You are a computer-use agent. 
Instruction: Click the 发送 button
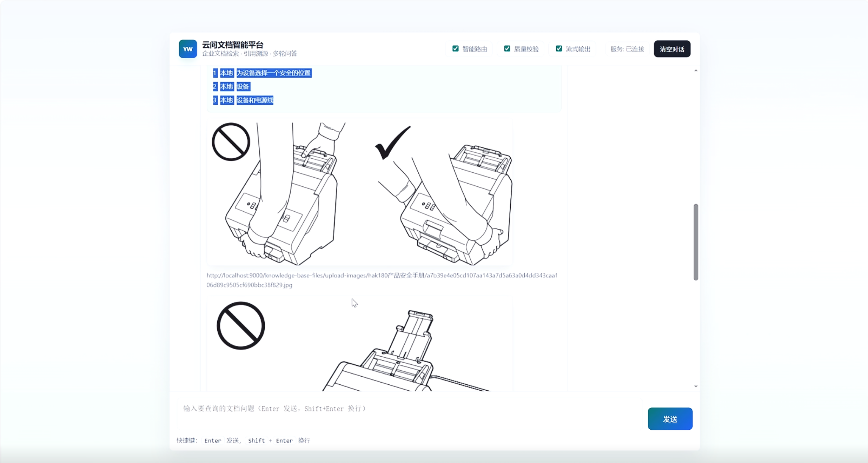tap(670, 419)
